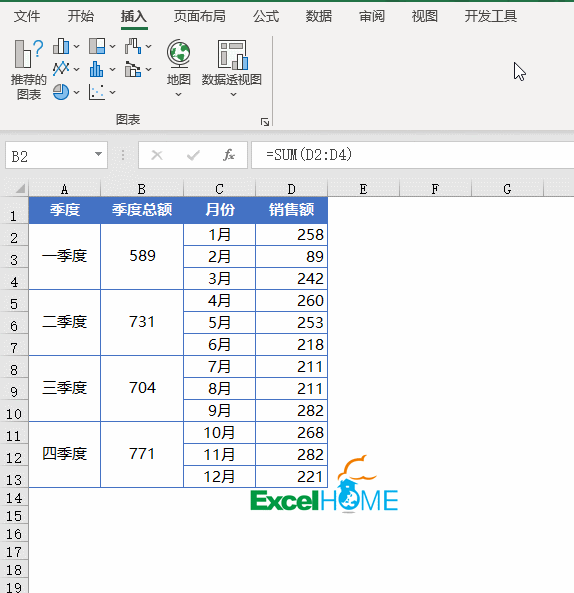Screen dimensions: 574x593
Task: Insert a statistic histogram chart
Action: 102,69
